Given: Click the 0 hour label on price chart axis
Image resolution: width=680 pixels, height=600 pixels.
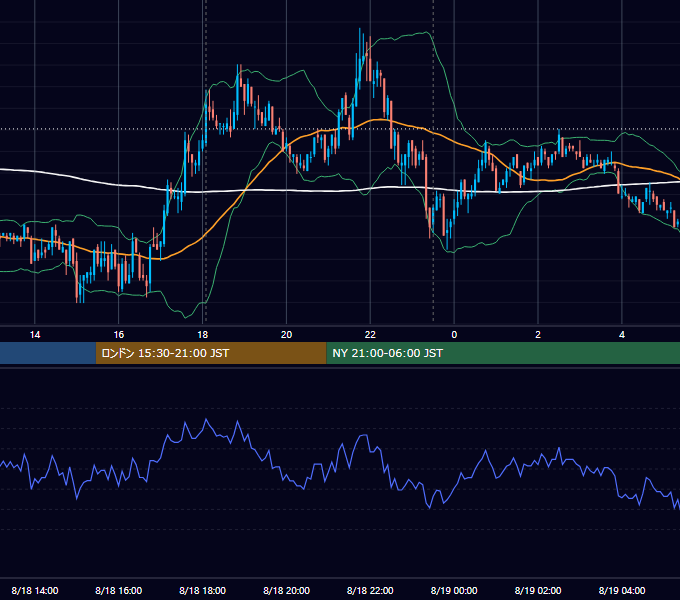Looking at the screenshot, I should (454, 335).
